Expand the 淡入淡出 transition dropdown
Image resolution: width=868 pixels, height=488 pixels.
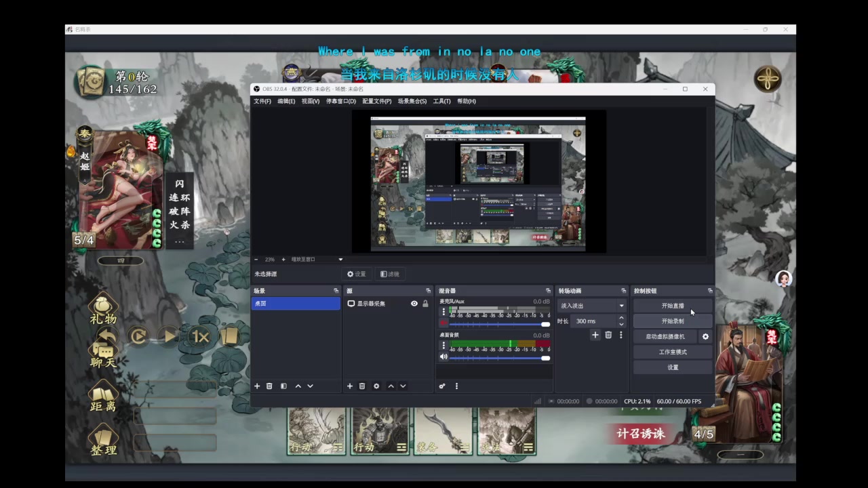tap(621, 306)
